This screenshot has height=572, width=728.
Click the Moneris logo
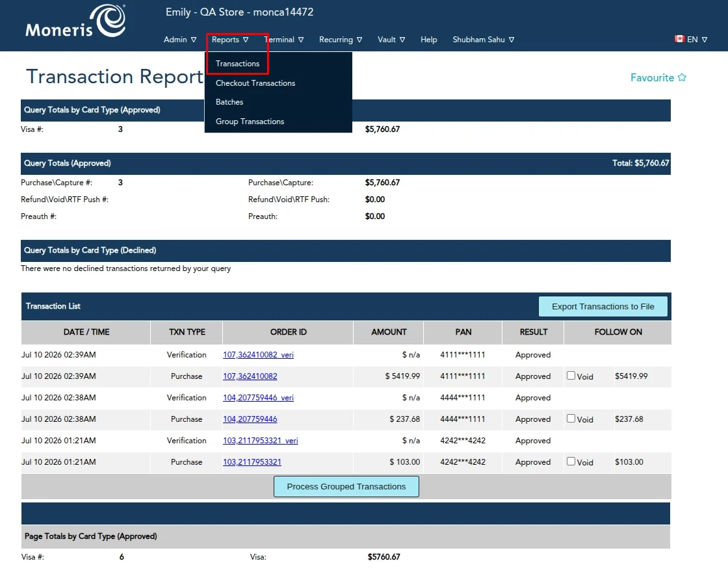(75, 21)
